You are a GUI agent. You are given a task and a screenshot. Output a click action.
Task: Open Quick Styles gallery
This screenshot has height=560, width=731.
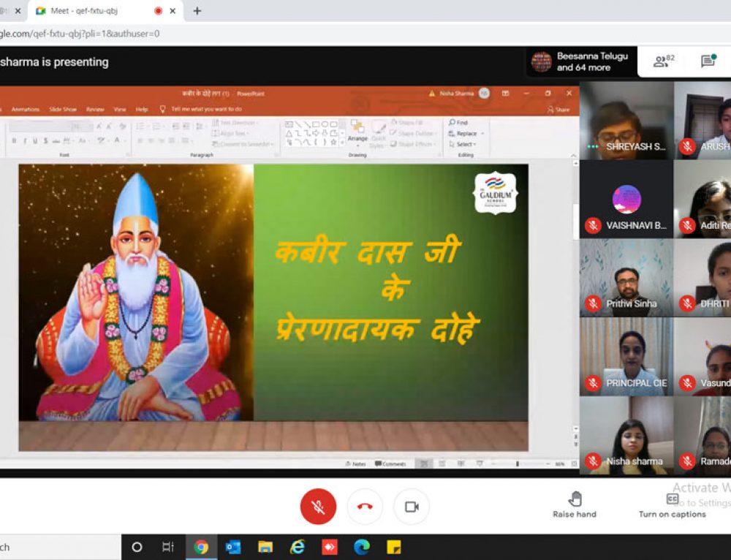click(x=378, y=134)
